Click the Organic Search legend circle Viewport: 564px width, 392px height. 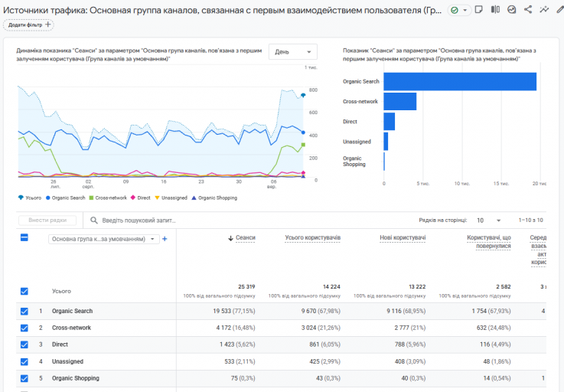pos(48,198)
